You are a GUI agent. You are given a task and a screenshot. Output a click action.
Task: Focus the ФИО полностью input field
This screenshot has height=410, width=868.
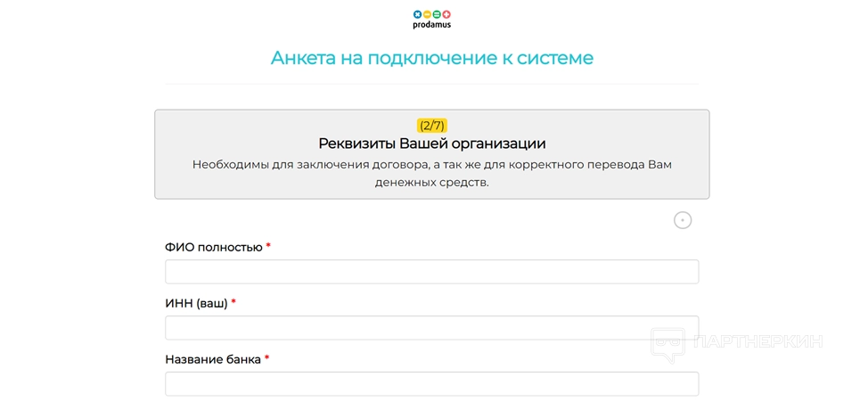[432, 272]
